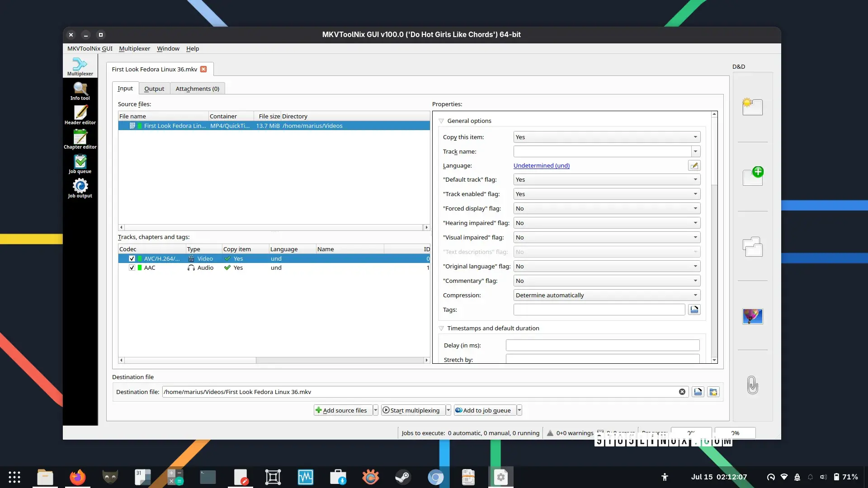Image resolution: width=868 pixels, height=488 pixels.
Task: Collapse Timestamps and default duration section
Action: [x=441, y=328]
